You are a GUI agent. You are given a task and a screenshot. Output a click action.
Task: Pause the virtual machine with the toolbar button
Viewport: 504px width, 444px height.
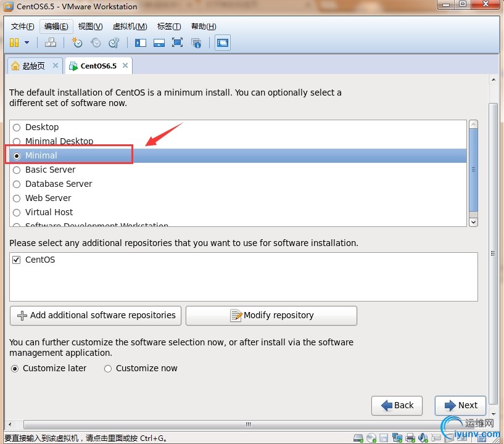click(14, 43)
